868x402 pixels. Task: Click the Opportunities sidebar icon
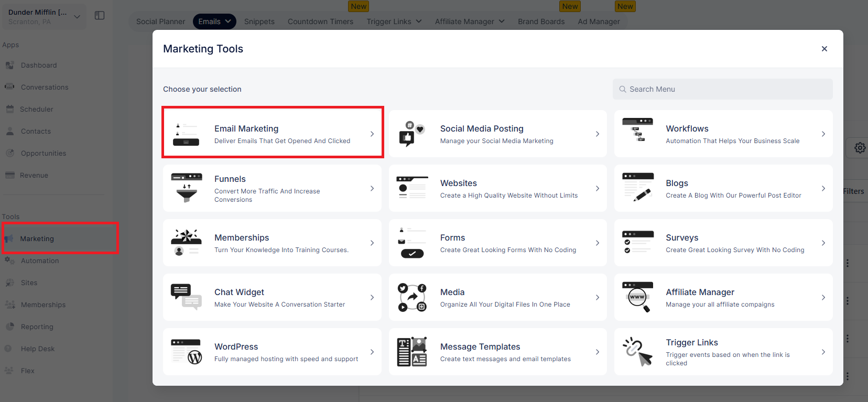9,153
